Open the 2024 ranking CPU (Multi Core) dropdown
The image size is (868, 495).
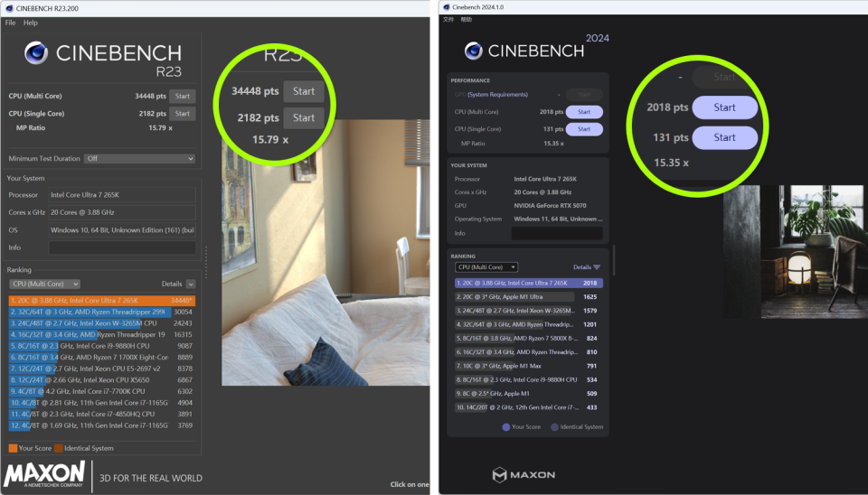[x=486, y=267]
